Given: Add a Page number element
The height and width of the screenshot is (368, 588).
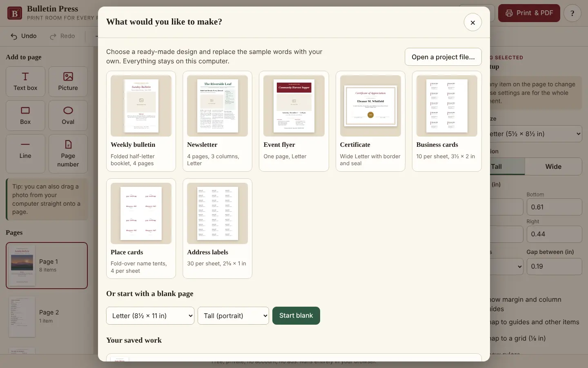Looking at the screenshot, I should (x=68, y=154).
